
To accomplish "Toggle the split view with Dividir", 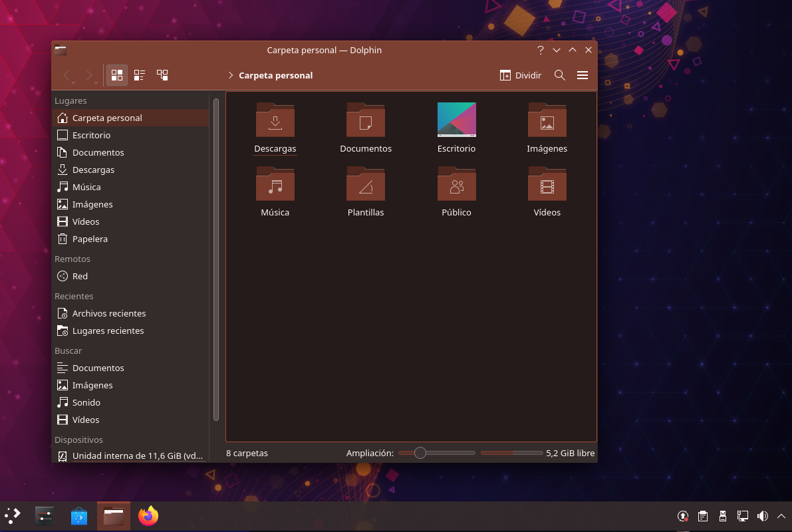I will click(521, 75).
